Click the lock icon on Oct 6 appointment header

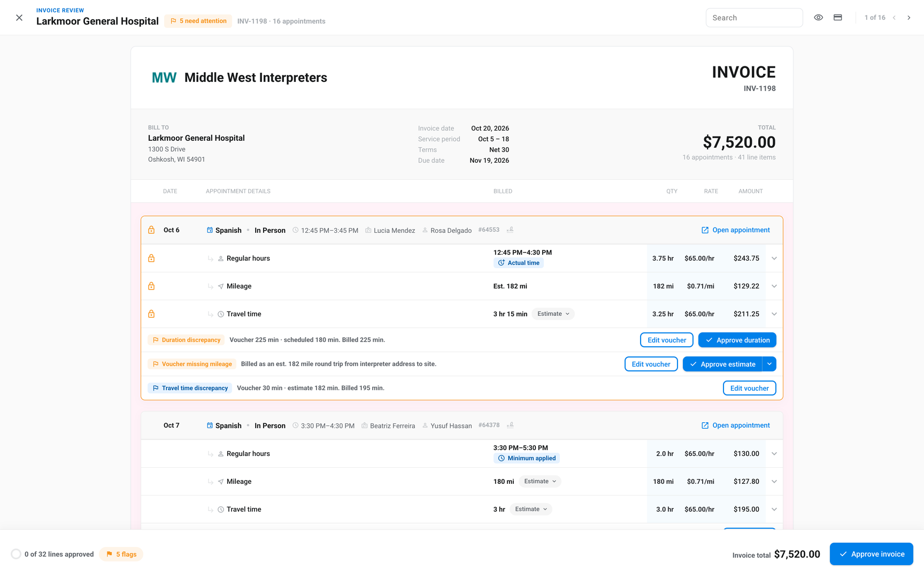[x=151, y=230]
